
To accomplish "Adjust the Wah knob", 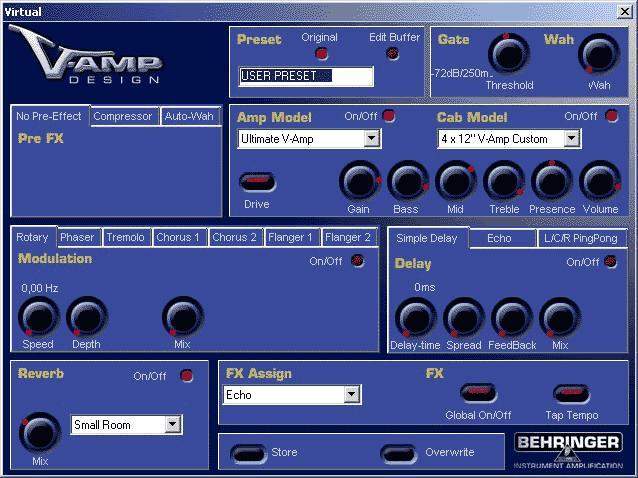I will 599,54.
